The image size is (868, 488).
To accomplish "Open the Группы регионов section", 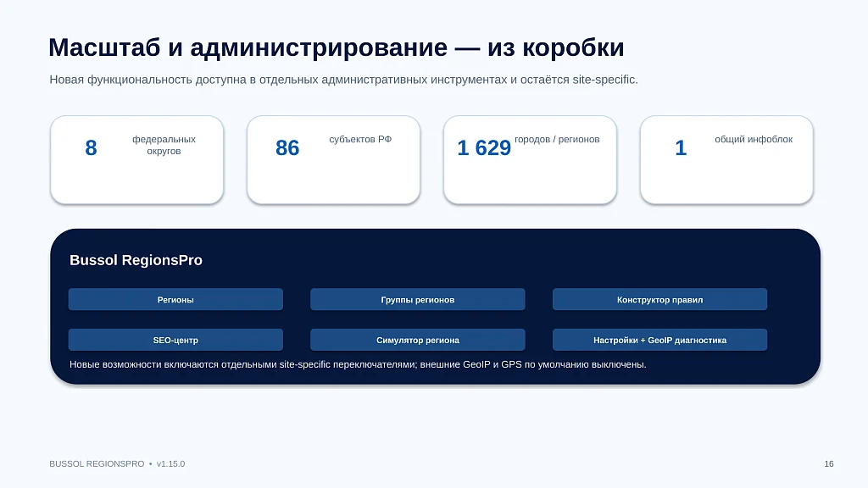I will (x=417, y=299).
